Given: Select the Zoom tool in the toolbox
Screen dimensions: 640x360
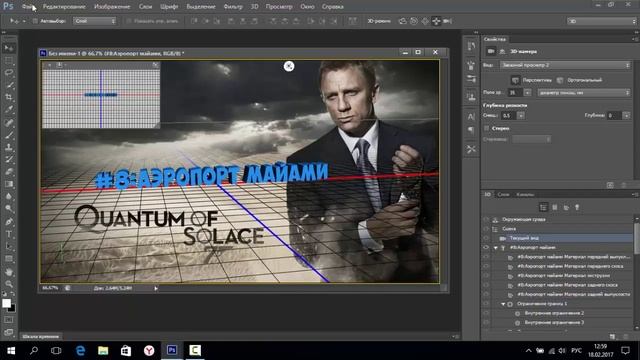Looking at the screenshot, I should point(9,284).
